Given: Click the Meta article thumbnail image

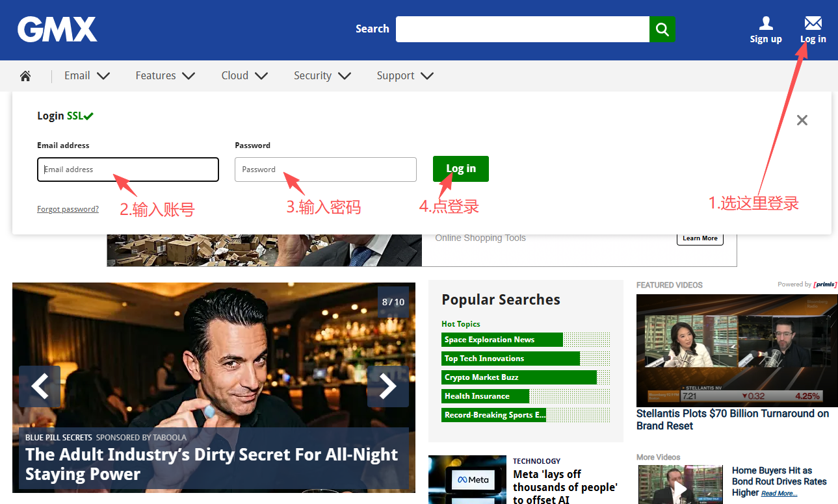Looking at the screenshot, I should [467, 480].
